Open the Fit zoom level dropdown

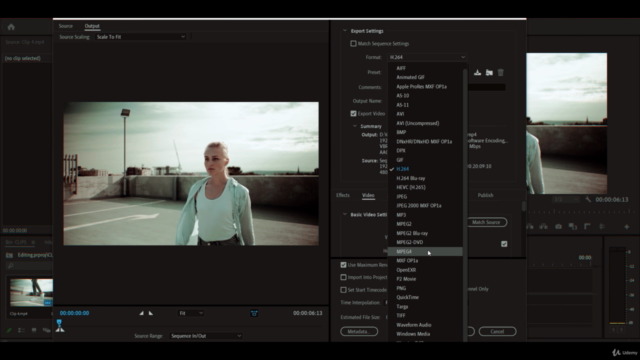coord(191,313)
